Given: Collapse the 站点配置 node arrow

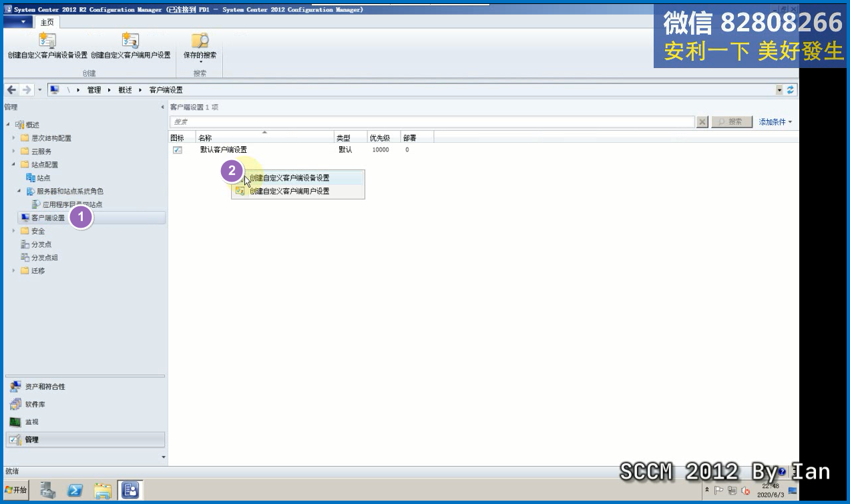Looking at the screenshot, I should click(x=14, y=165).
